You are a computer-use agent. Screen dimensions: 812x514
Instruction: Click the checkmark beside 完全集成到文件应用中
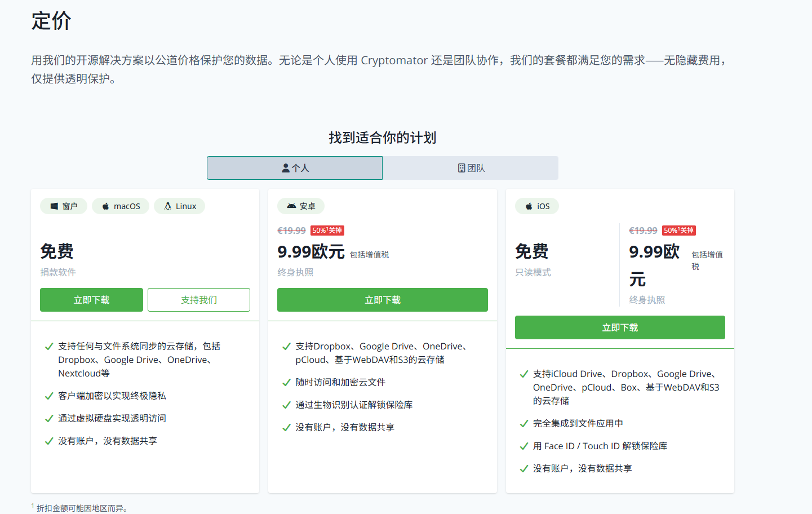[x=524, y=424]
